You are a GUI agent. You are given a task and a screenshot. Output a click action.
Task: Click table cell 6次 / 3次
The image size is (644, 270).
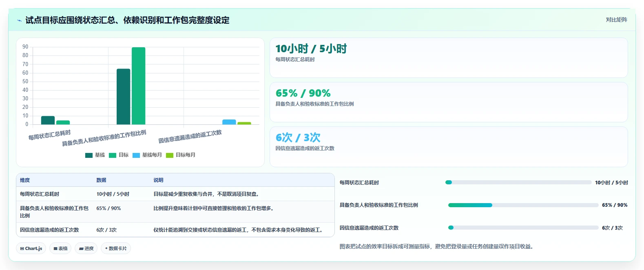(x=106, y=230)
